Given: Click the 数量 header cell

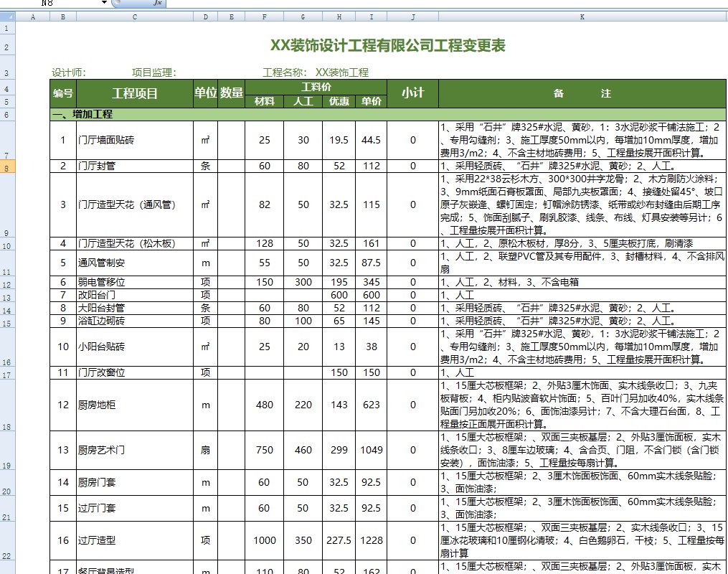Looking at the screenshot, I should (x=231, y=93).
